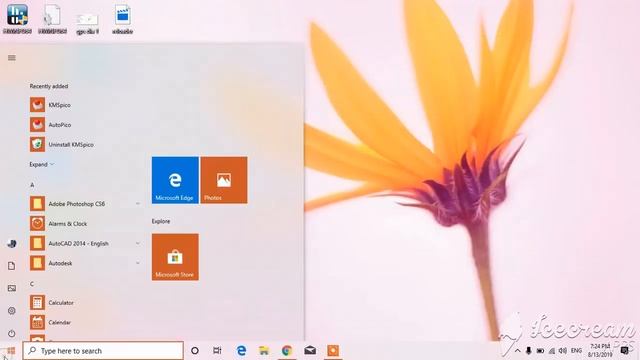Screen dimensions: 640x360
Task: Open KMSpico from Recently added
Action: click(x=50, y=105)
